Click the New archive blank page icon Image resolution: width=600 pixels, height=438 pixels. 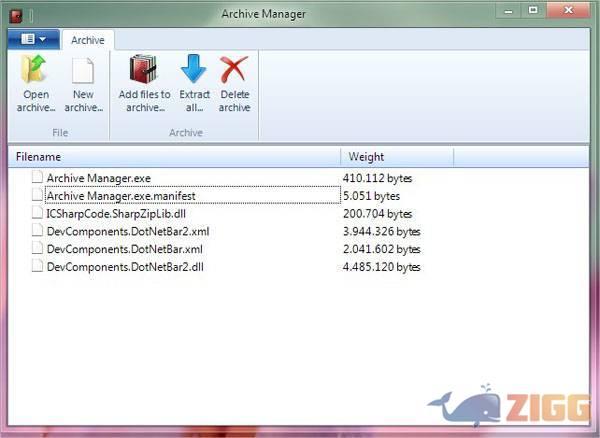(83, 70)
